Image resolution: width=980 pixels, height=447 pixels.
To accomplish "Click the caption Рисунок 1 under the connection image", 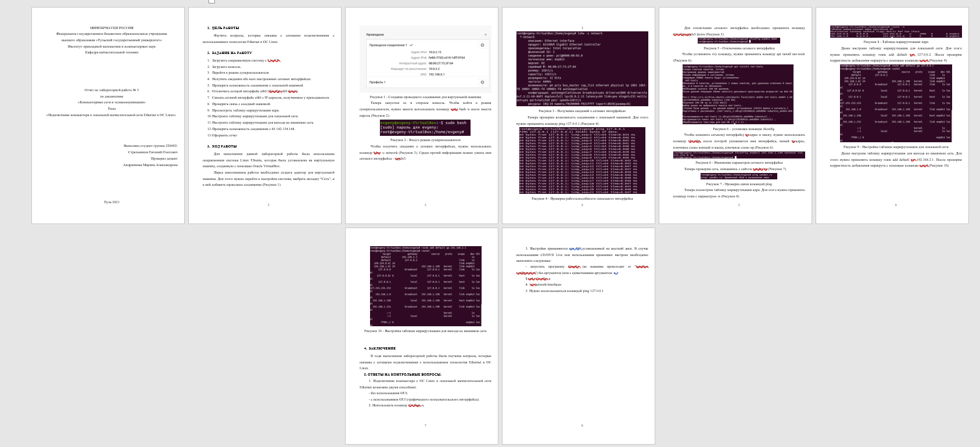I will tap(425, 97).
